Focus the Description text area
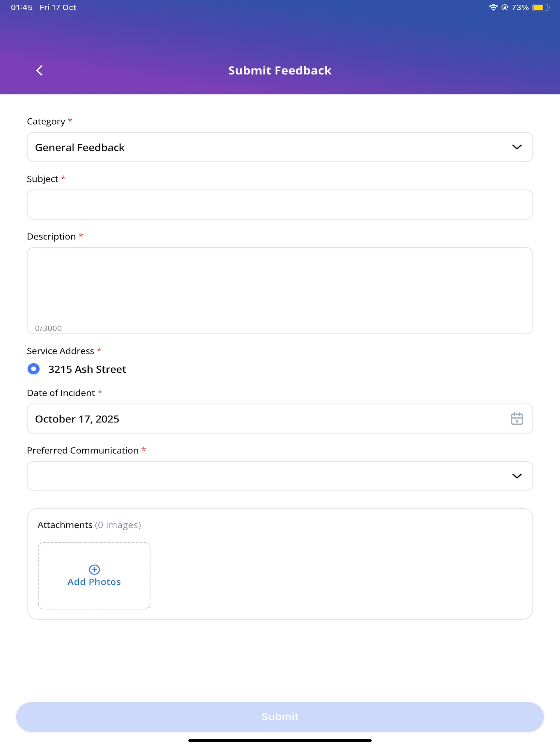 [x=280, y=290]
